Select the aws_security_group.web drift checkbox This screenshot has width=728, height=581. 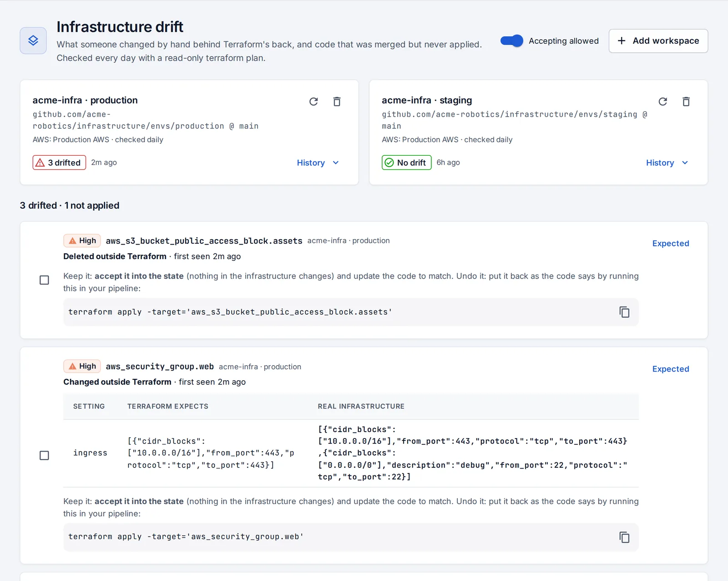coord(44,455)
